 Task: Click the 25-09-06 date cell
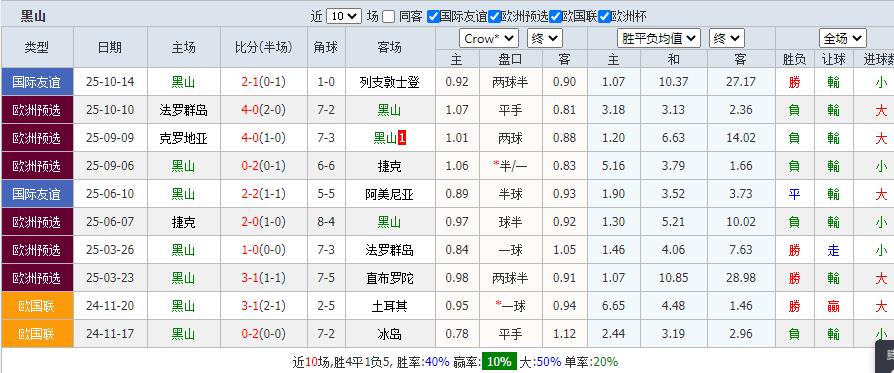(x=110, y=166)
